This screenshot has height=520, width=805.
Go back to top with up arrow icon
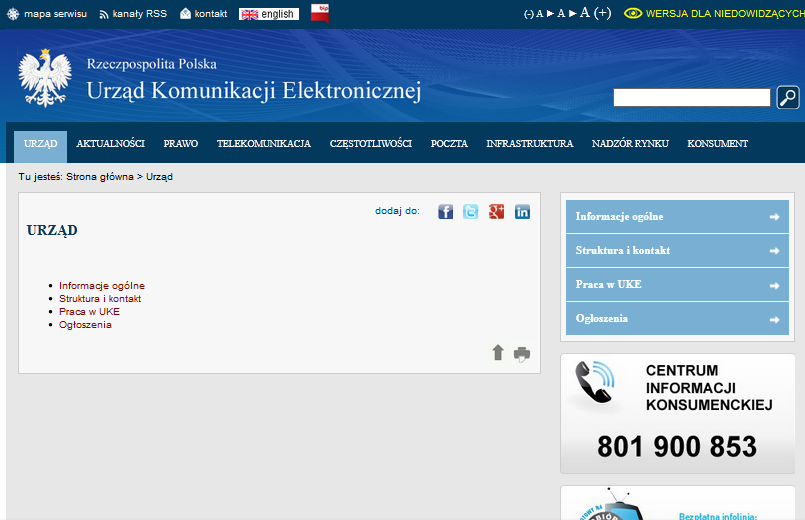point(498,353)
